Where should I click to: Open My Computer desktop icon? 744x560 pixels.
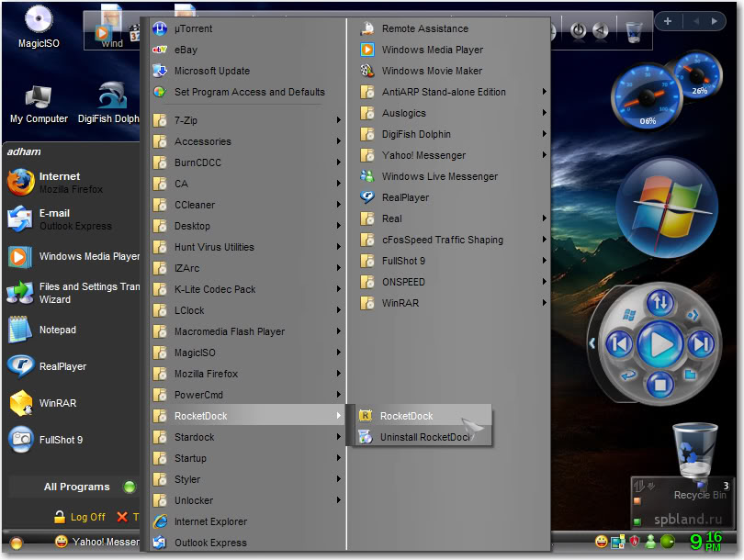pos(39,103)
